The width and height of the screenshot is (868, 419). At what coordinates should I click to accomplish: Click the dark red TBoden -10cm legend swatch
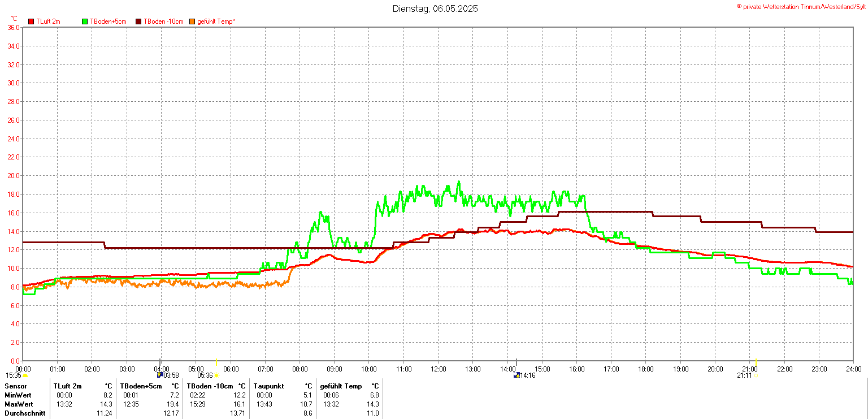pos(138,21)
